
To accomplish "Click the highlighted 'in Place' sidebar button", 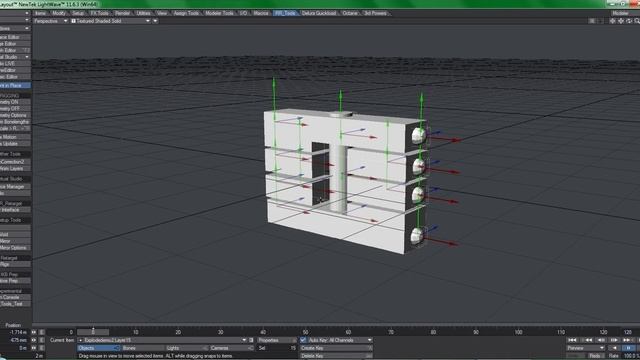I will click(x=15, y=85).
